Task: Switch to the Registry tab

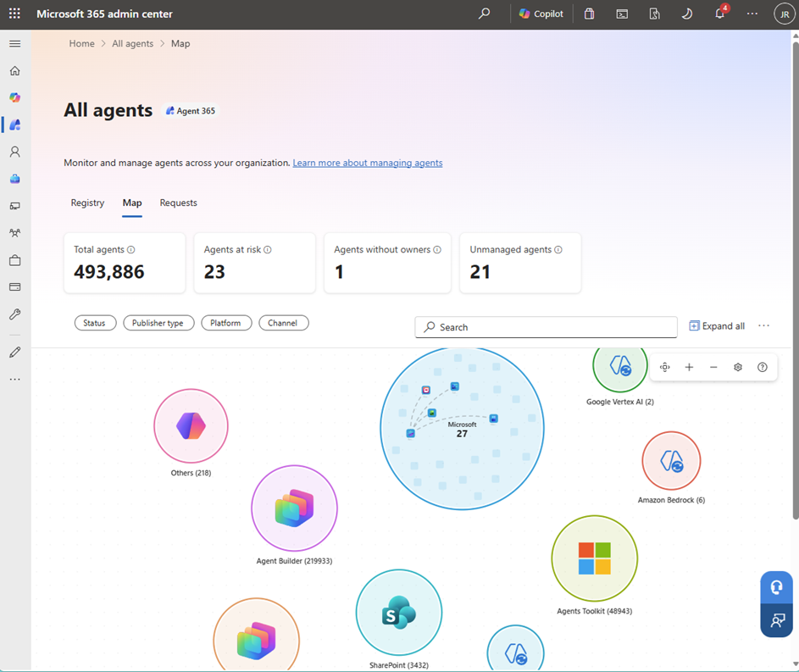Action: point(87,203)
